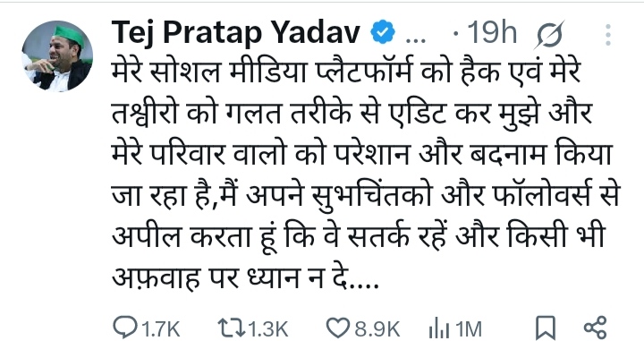644x341 pixels.
Task: Open view analytics bar chart icon
Action: click(x=439, y=329)
